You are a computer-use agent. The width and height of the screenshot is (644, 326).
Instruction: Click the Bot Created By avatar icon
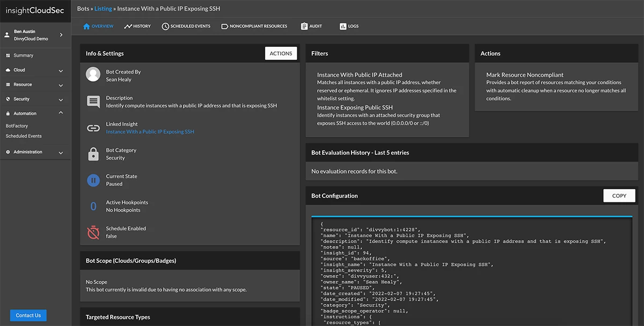93,75
